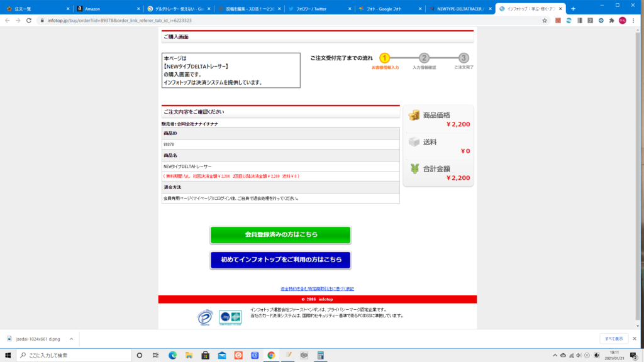The width and height of the screenshot is (644, 362).
Task: Click the browser back arrow
Action: (x=8, y=21)
